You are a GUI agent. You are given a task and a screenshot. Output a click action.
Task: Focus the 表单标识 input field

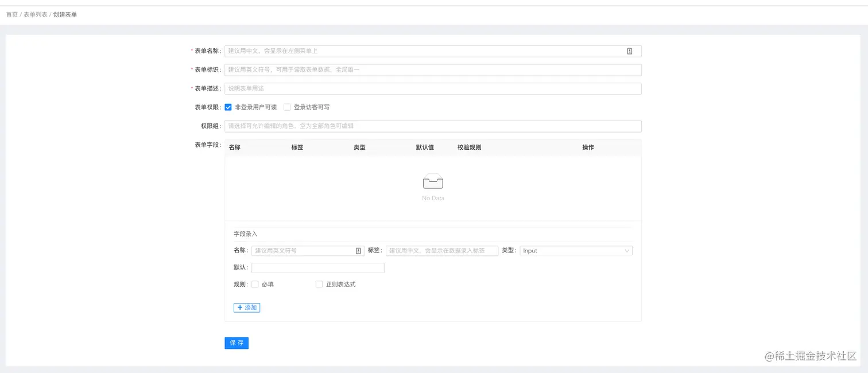coord(433,70)
